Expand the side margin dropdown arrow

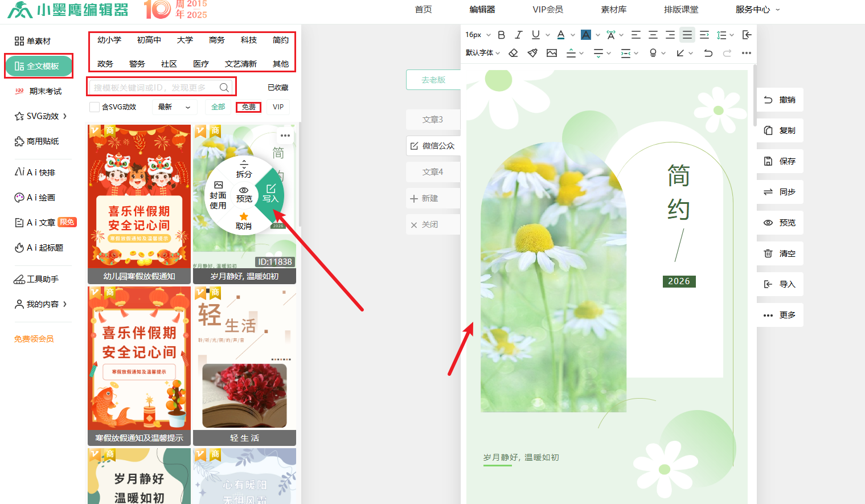636,53
